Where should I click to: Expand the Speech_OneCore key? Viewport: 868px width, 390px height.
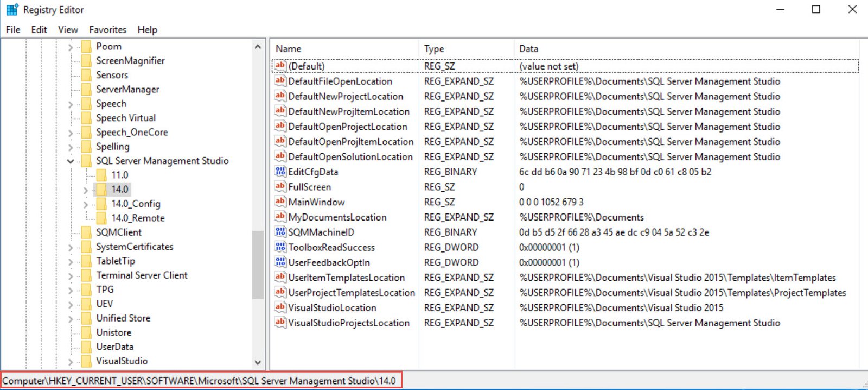(71, 133)
